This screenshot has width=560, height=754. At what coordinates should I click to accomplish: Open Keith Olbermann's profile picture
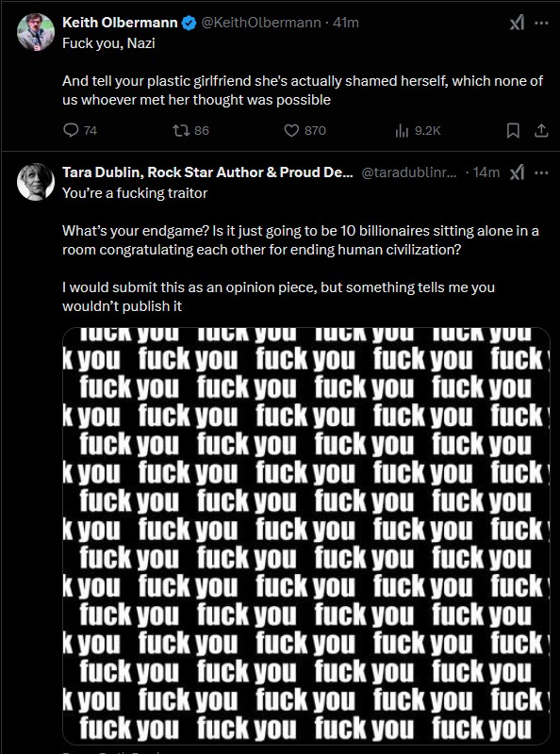pos(36,32)
